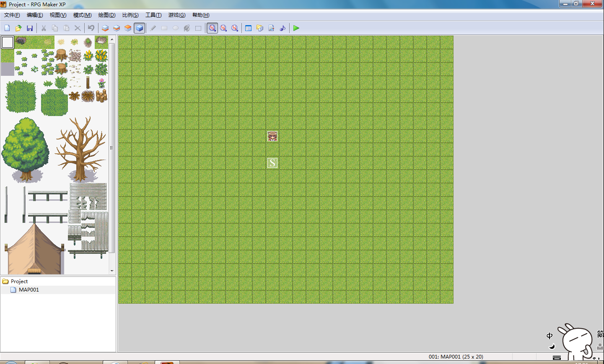Click the Copy icon in toolbar

click(55, 28)
